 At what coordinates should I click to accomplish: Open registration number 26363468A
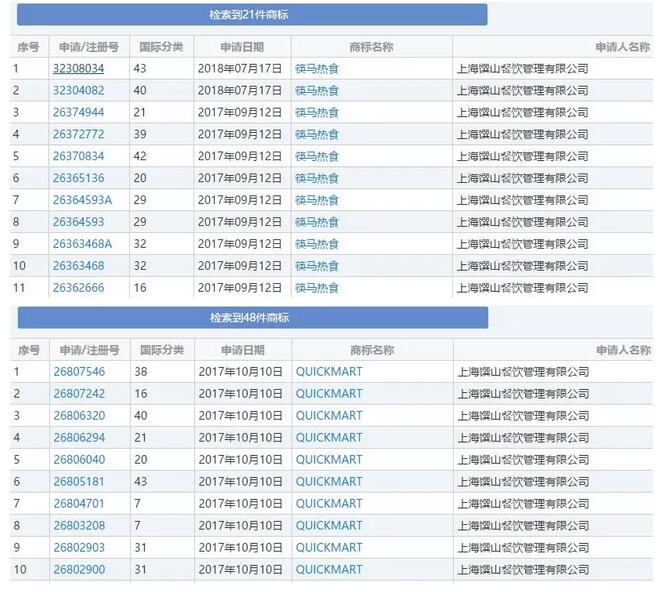pos(82,244)
